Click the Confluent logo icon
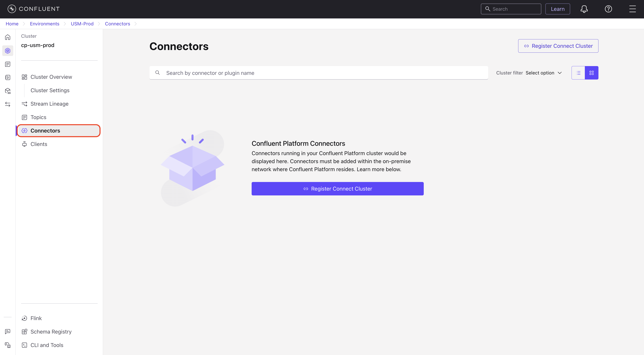This screenshot has width=644, height=355. (12, 9)
